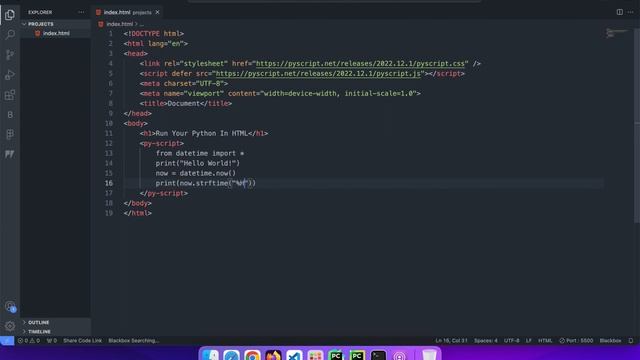Open the pyscript.js link URL
The height and width of the screenshot is (360, 640).
[318, 73]
